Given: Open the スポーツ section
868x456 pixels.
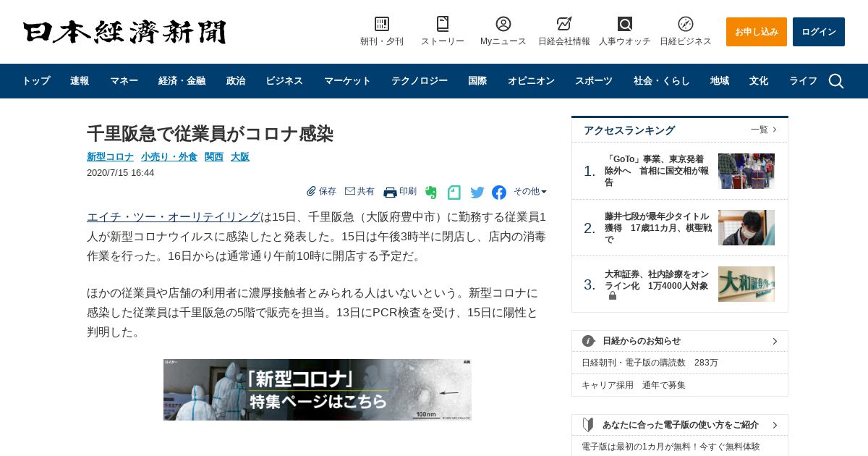Looking at the screenshot, I should click(x=594, y=81).
